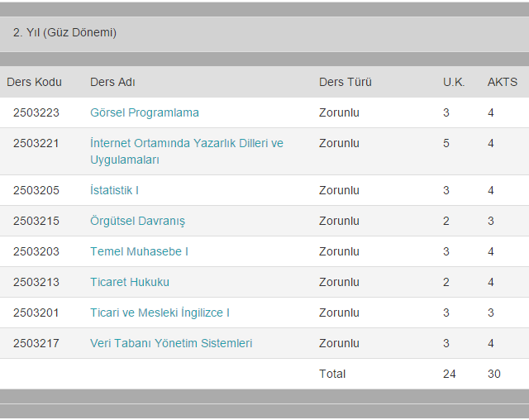
Task: Click Ticari ve Mesleki İngilizce I link
Action: (160, 313)
